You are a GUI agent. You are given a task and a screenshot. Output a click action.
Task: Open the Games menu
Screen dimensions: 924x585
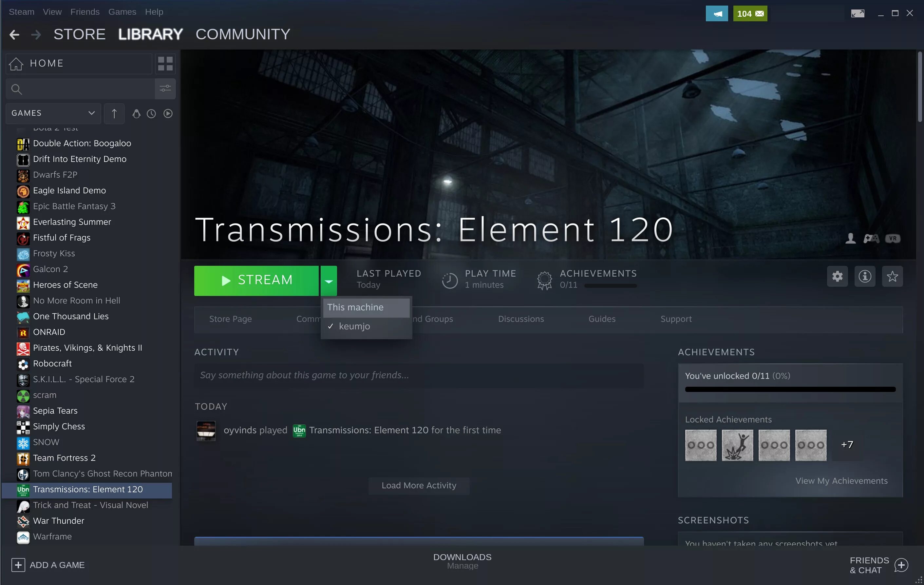[x=122, y=12]
